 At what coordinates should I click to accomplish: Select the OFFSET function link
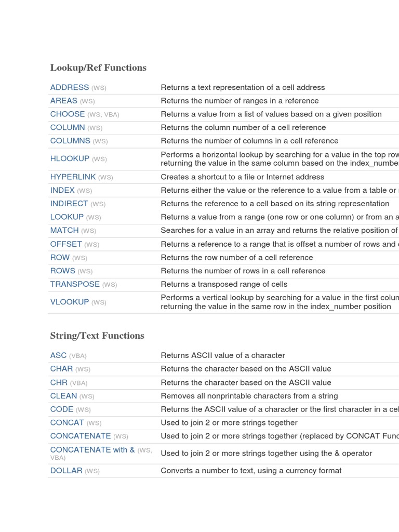tap(66, 244)
